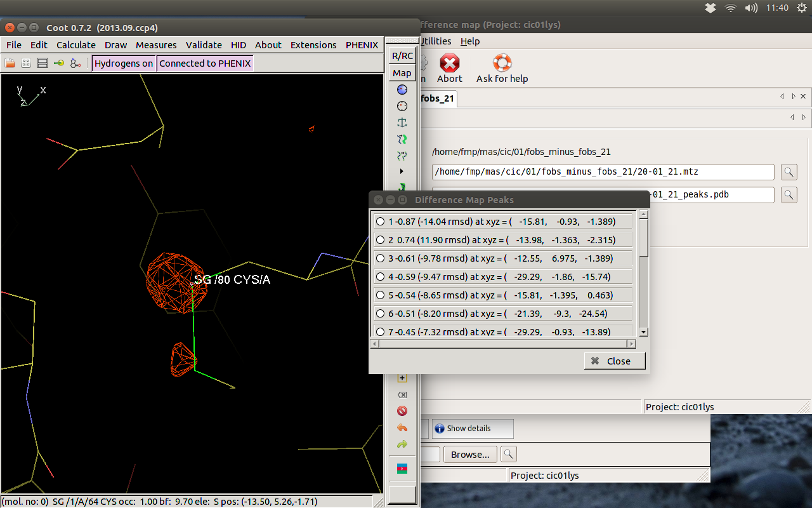Click the Display Manager stacked-panels icon
The width and height of the screenshot is (812, 508).
point(43,63)
